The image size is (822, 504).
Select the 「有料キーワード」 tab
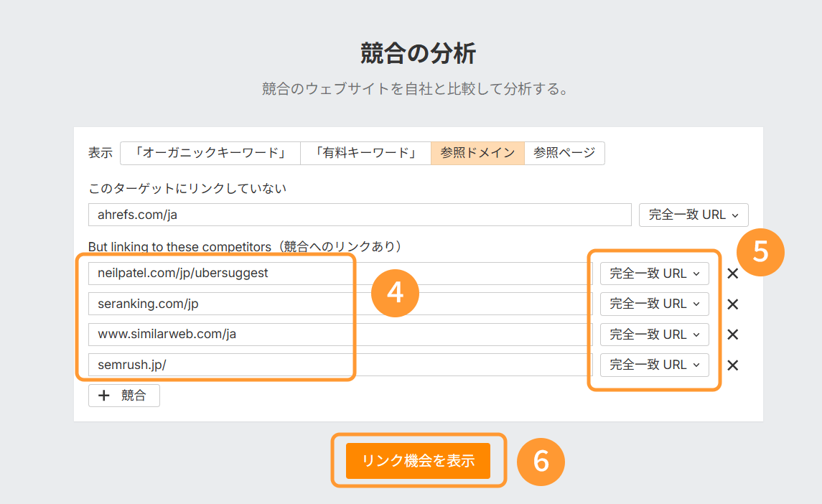365,153
